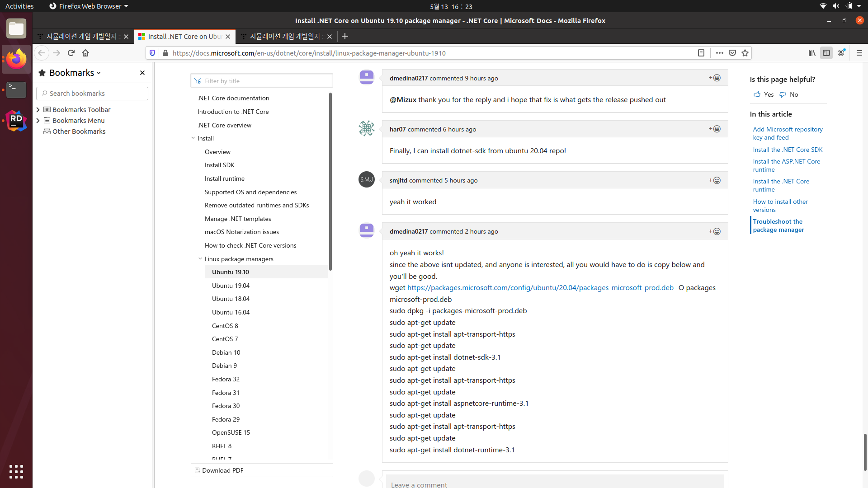868x488 pixels.
Task: Add reaction to har07's comment
Action: [x=715, y=129]
